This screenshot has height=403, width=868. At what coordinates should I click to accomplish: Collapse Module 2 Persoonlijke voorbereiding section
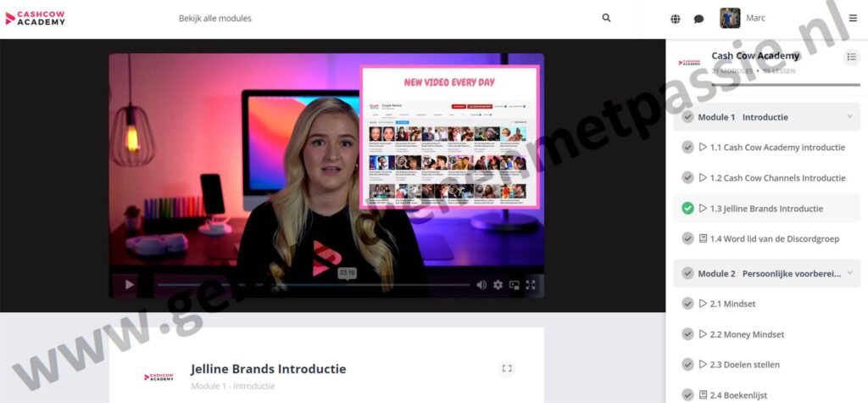tap(849, 273)
